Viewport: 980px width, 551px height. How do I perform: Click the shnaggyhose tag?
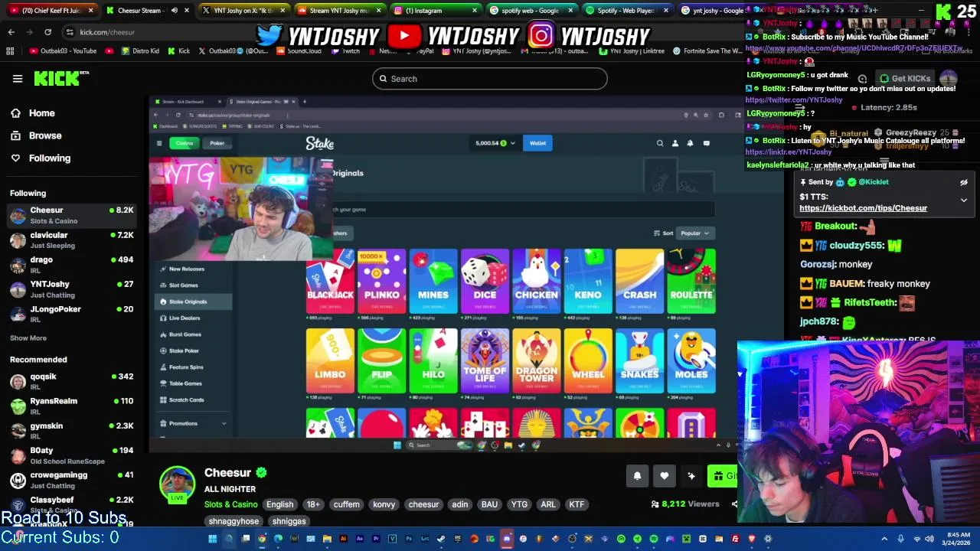click(x=234, y=521)
